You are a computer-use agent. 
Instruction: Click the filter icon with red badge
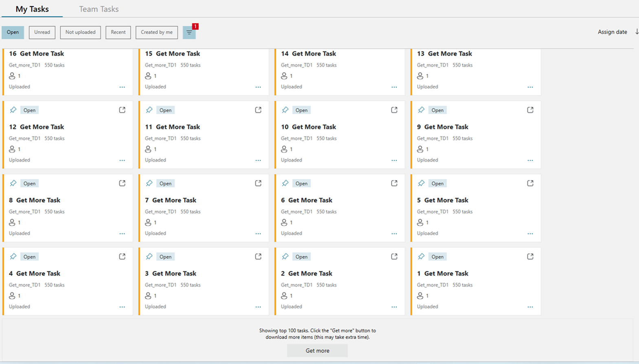[189, 33]
